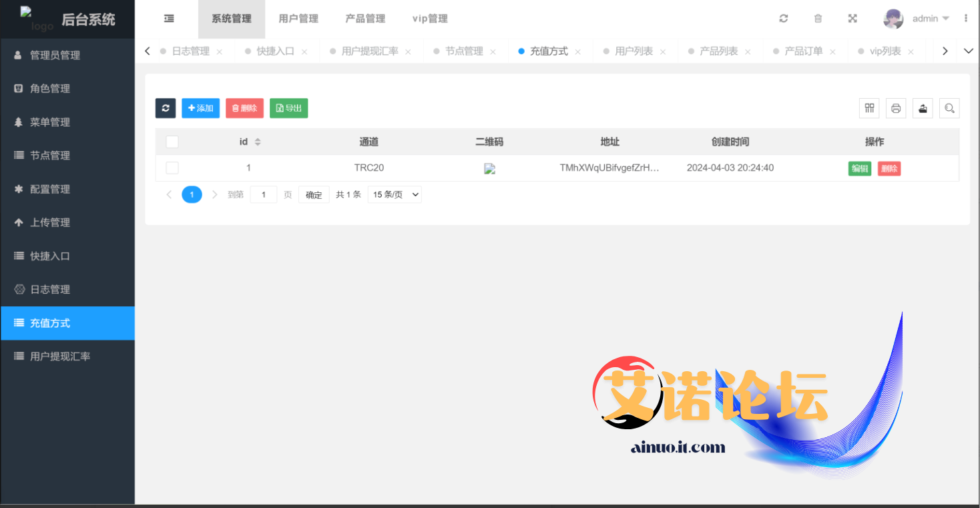The image size is (980, 508).
Task: Click the table export icon beside print
Action: (x=923, y=108)
